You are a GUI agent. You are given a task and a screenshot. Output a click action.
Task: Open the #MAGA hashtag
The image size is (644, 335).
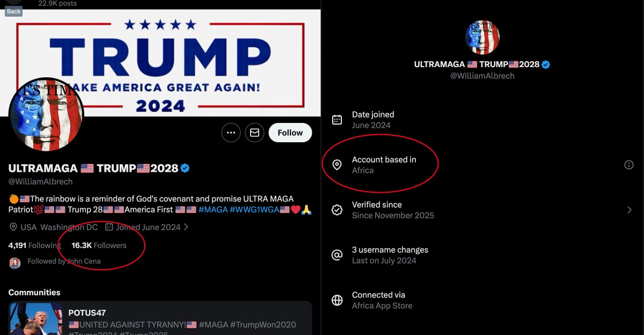pos(214,209)
